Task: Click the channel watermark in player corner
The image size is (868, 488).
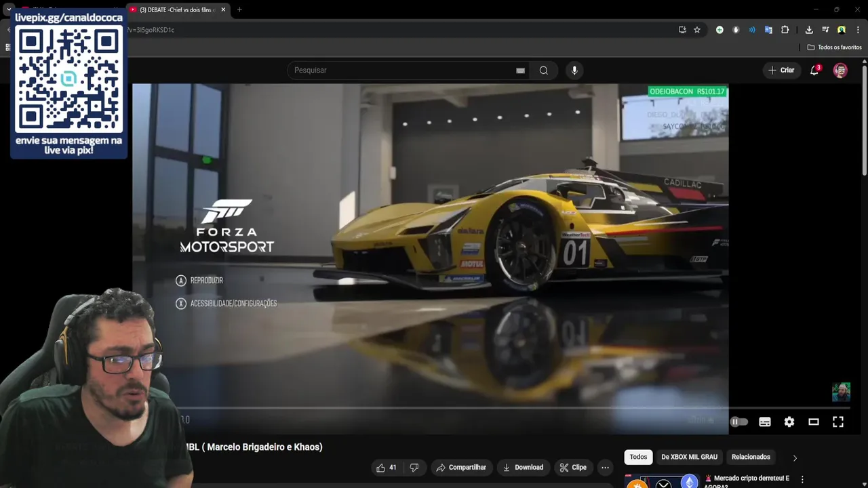Action: (841, 392)
